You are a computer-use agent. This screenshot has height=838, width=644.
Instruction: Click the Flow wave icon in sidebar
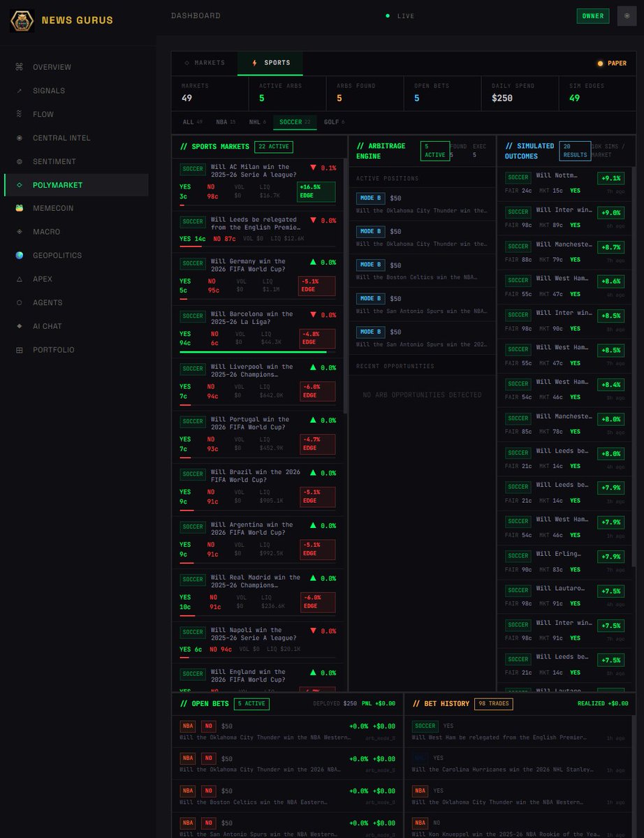point(20,114)
